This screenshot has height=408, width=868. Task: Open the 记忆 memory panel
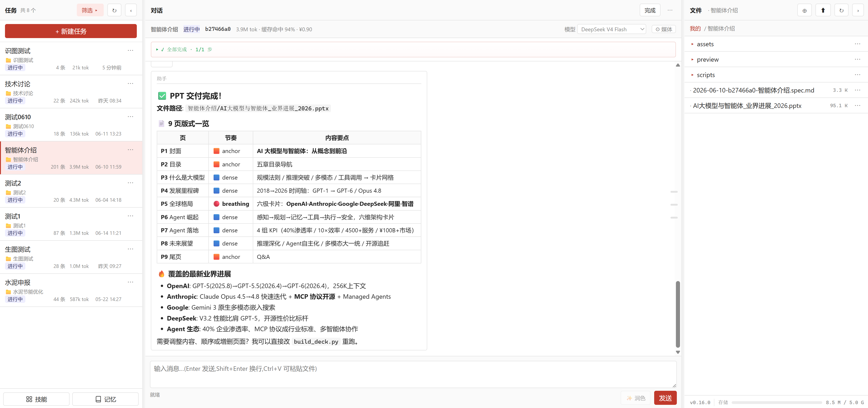point(106,399)
